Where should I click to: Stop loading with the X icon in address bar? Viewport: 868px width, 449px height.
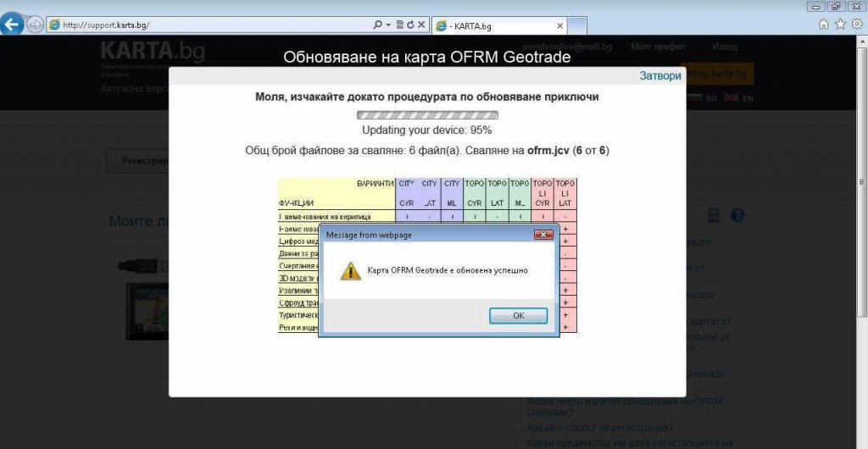[421, 25]
